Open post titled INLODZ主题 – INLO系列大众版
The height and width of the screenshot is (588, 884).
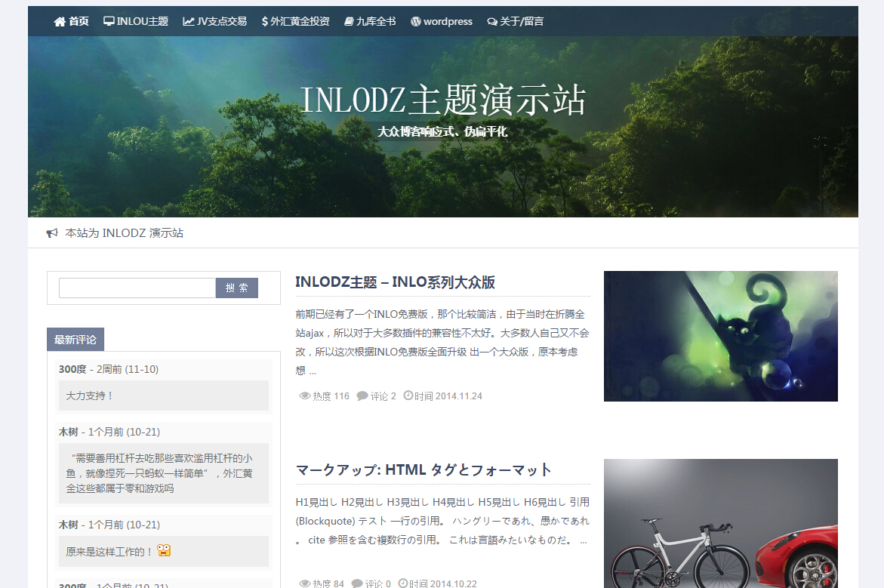click(395, 282)
